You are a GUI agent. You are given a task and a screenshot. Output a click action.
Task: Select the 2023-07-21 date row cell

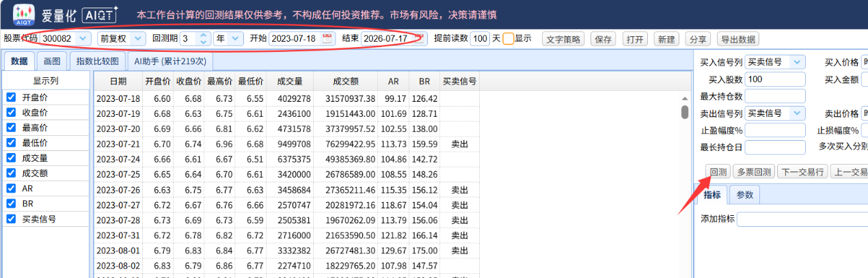(x=118, y=143)
